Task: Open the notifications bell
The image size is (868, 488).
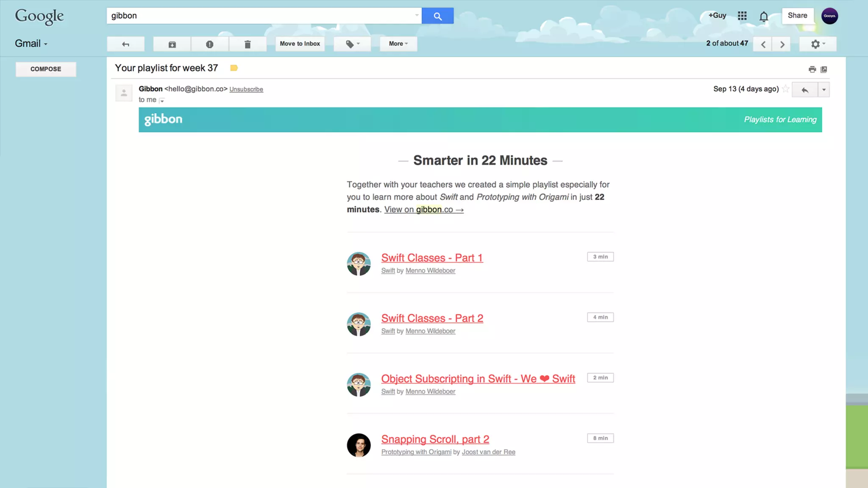Action: tap(764, 17)
